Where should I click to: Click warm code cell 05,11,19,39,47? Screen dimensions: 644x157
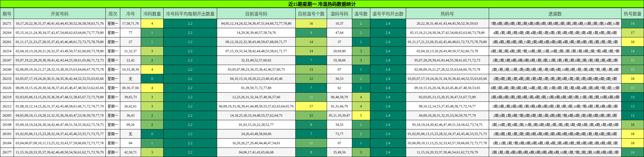[339, 115]
